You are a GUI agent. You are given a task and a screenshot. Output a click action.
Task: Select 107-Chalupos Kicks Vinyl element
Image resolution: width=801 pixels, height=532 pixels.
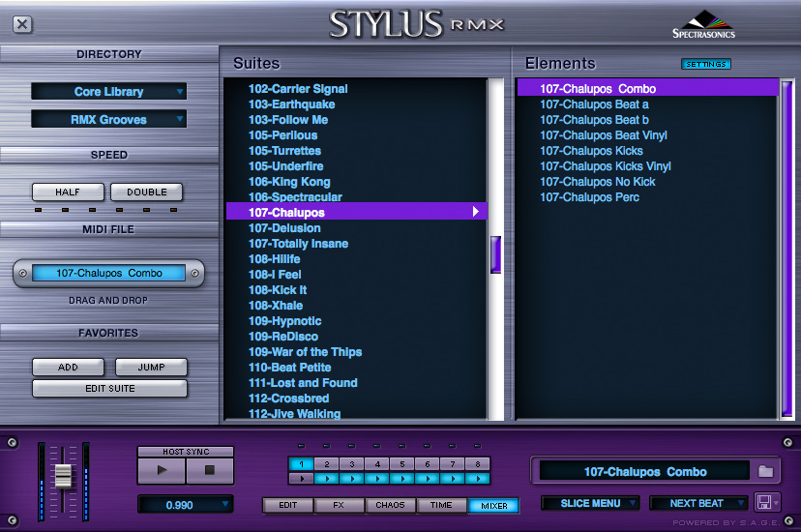pyautogui.click(x=606, y=166)
